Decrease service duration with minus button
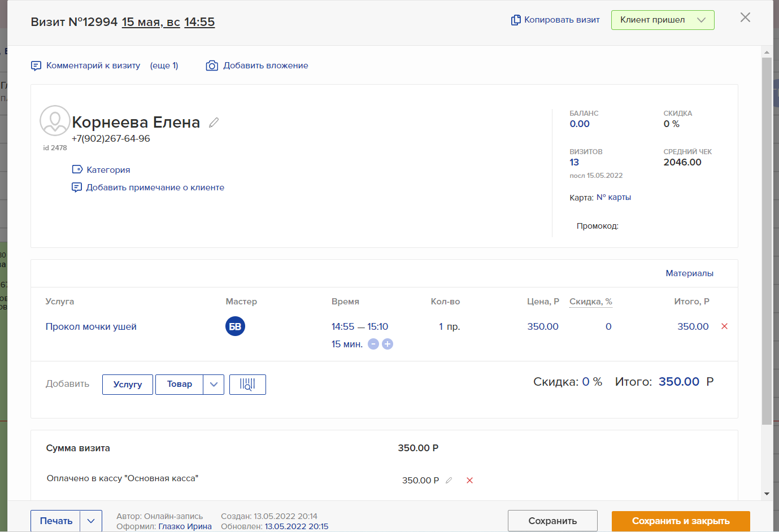 pos(373,344)
